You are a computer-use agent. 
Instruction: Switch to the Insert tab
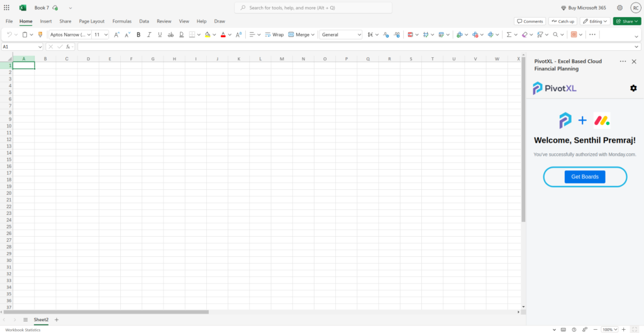click(46, 21)
